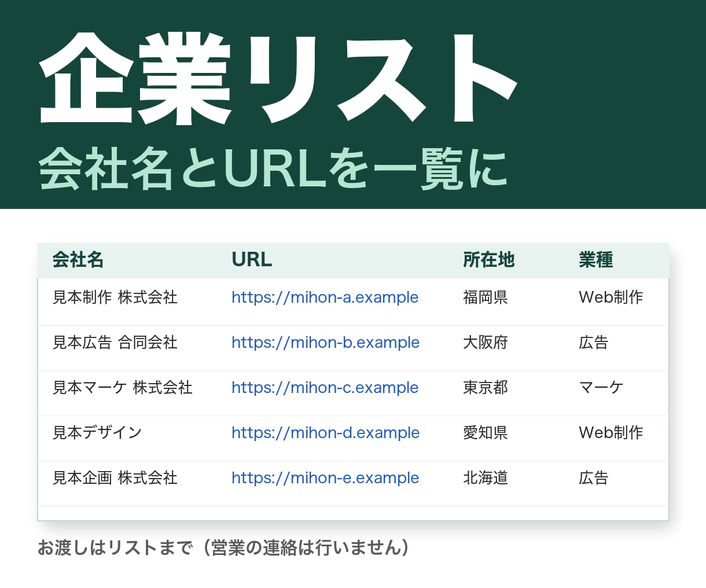Select company name 見本制作 株式会社

point(115,297)
